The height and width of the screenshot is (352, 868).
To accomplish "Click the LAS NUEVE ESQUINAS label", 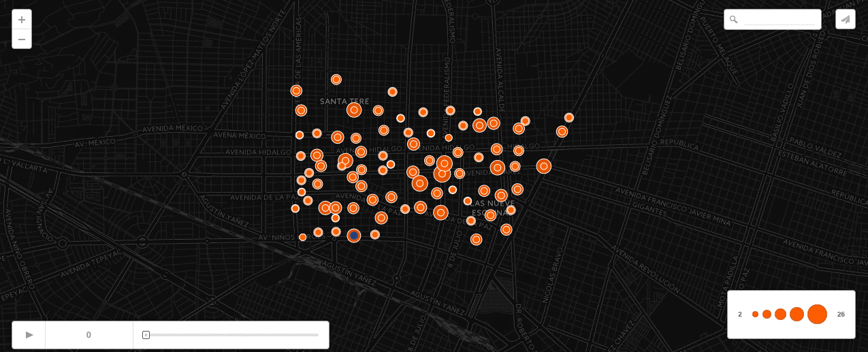I will click(x=492, y=208).
